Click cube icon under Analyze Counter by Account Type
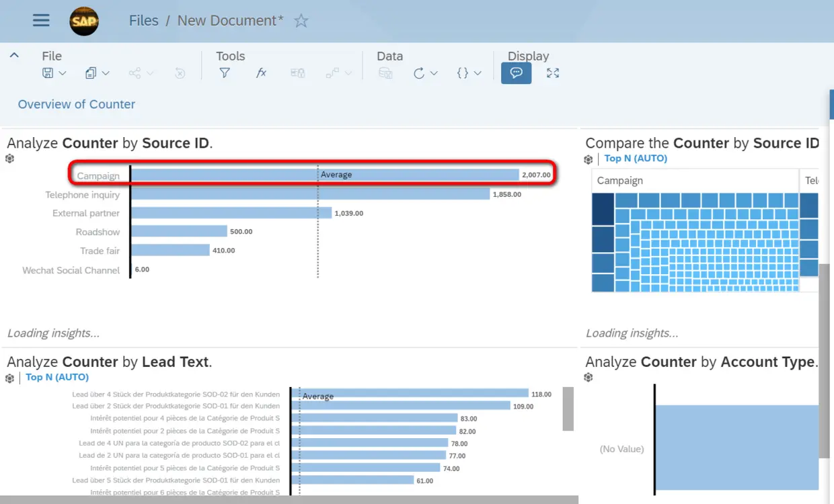This screenshot has height=504, width=834. click(589, 378)
